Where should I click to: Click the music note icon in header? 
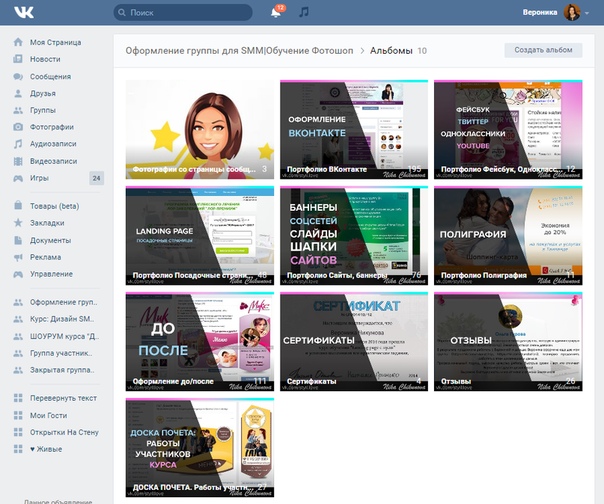coord(304,13)
